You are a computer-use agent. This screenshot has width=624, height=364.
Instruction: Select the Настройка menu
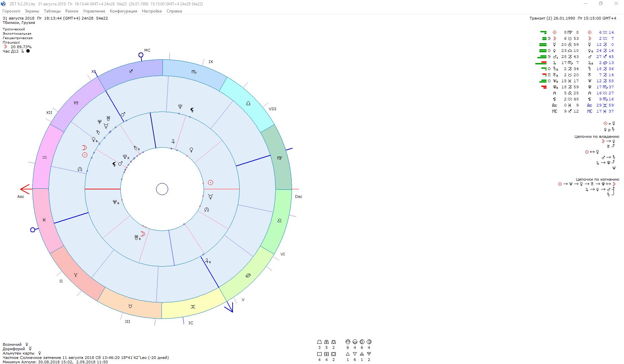152,11
